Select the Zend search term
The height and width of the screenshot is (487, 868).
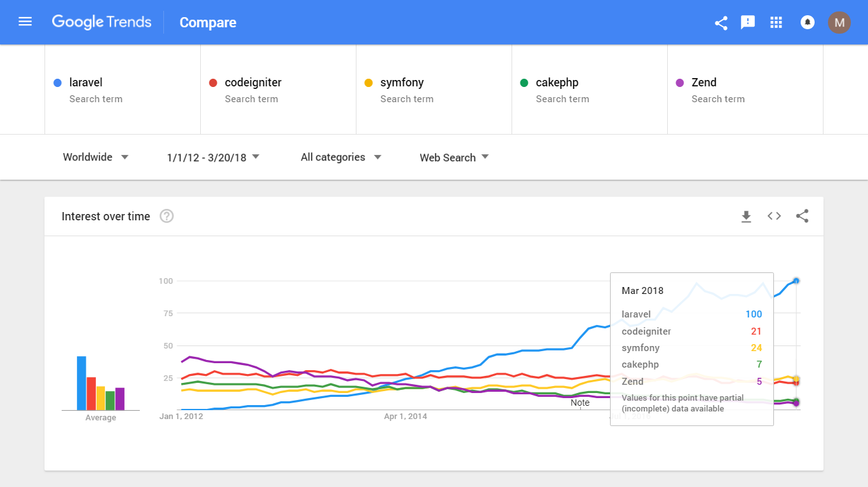pyautogui.click(x=745, y=90)
